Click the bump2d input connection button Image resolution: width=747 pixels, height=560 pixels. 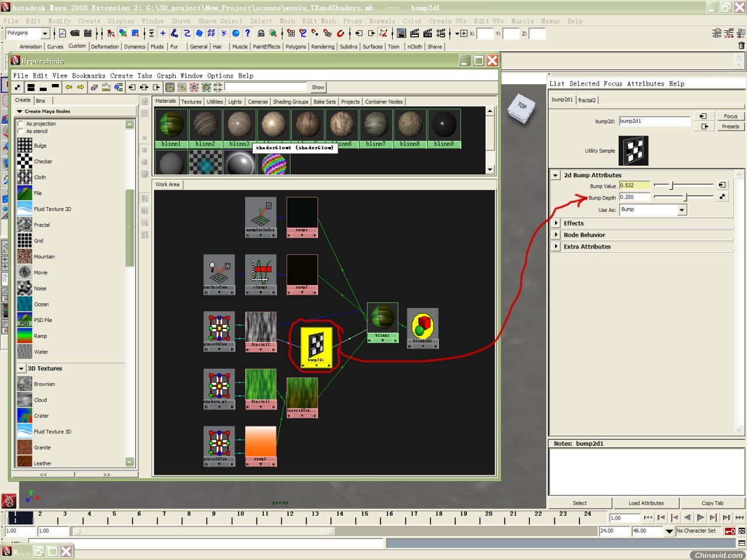tap(703, 116)
